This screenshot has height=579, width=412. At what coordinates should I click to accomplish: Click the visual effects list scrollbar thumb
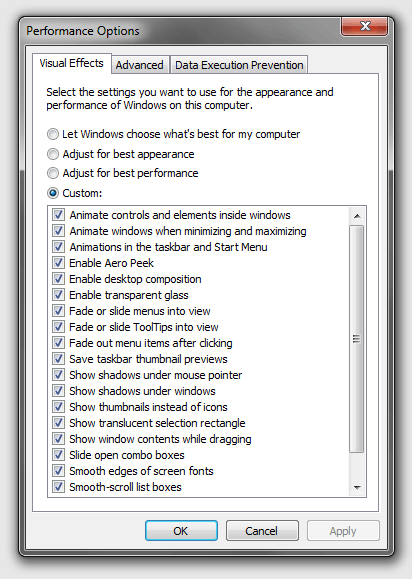coord(357,339)
